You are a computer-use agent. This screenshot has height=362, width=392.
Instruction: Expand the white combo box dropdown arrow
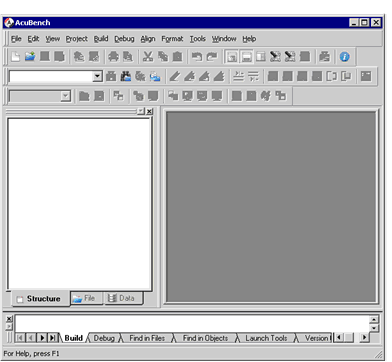point(97,76)
